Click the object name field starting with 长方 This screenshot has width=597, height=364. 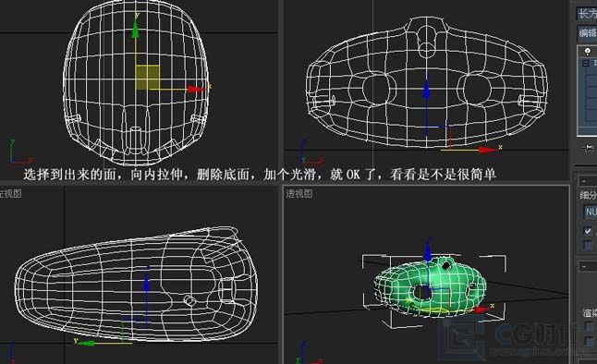[x=587, y=14]
